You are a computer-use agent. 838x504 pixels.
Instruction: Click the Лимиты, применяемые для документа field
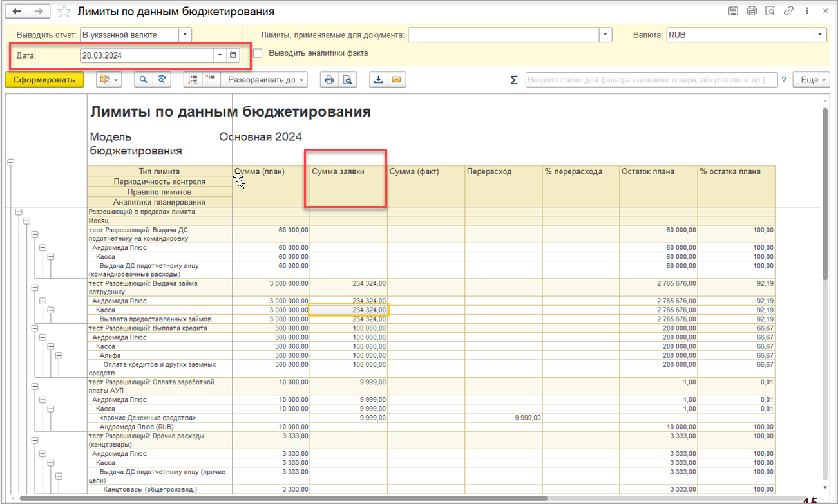pos(504,35)
